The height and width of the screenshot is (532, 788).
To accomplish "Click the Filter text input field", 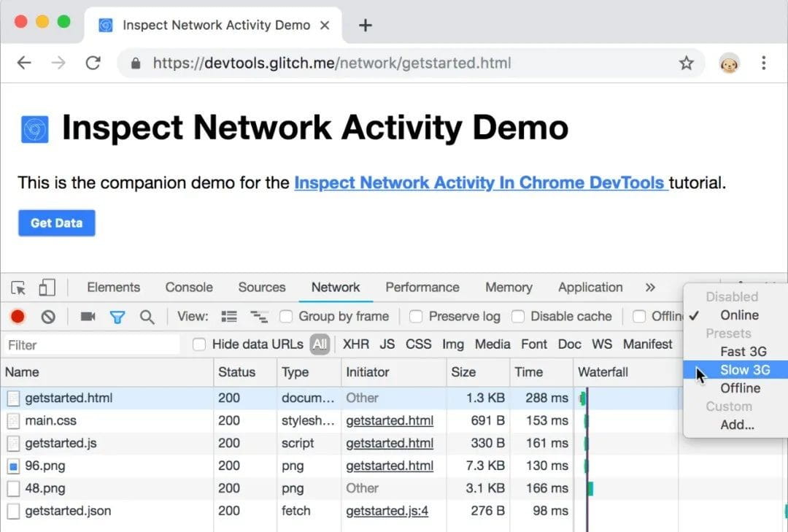I will click(x=91, y=344).
